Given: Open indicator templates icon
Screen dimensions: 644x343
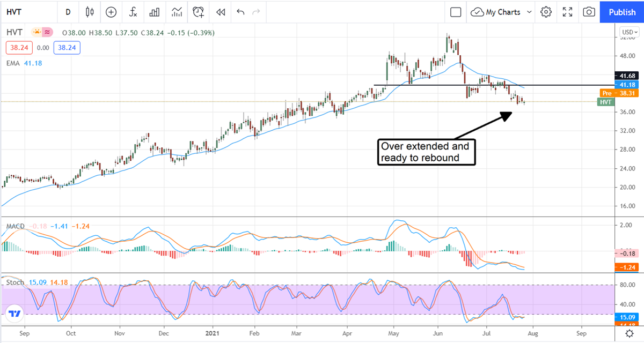Looking at the screenshot, I should pos(177,12).
